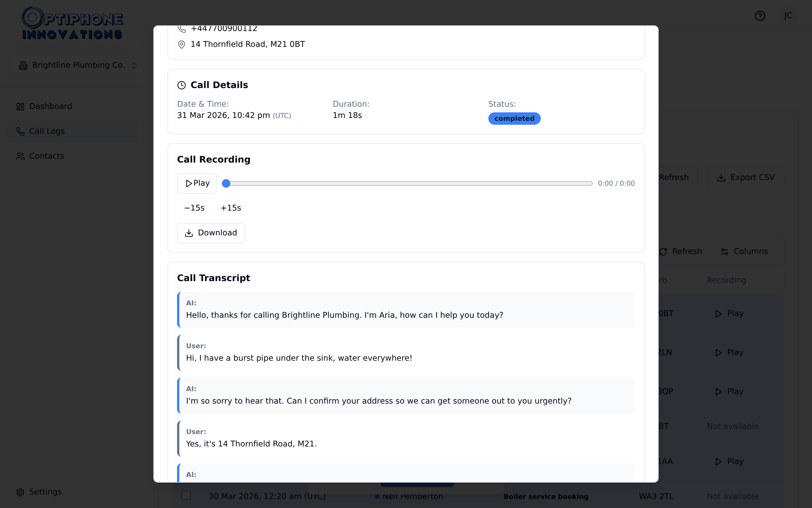This screenshot has width=812, height=508.
Task: Open the help question mark icon
Action: (x=760, y=16)
